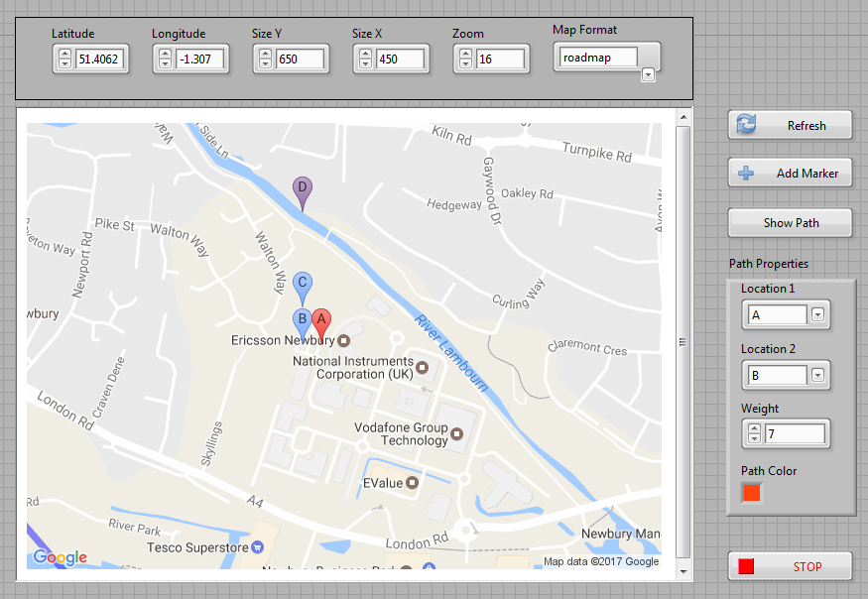Click the Latitude input field
This screenshot has width=868, height=599.
point(99,59)
